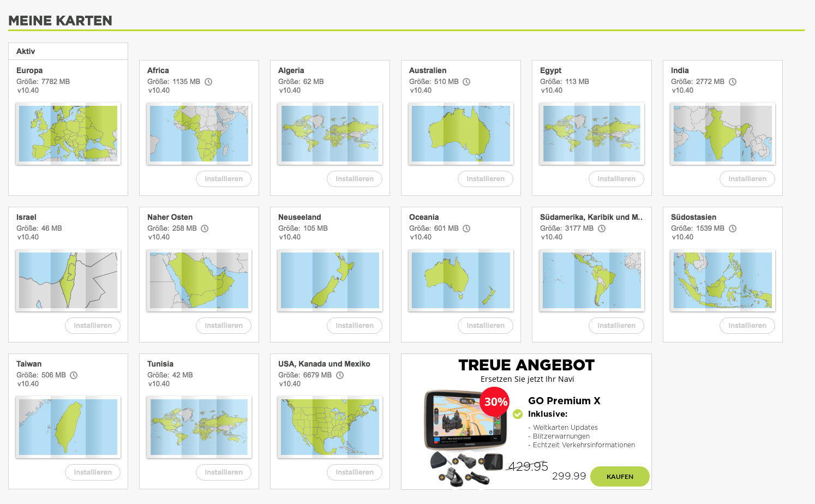815x504 pixels.
Task: Click the clock icon next to India size
Action: tap(733, 82)
